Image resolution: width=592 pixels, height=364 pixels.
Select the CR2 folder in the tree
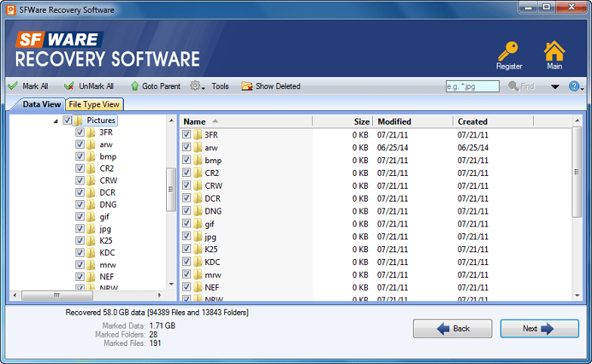coord(106,168)
